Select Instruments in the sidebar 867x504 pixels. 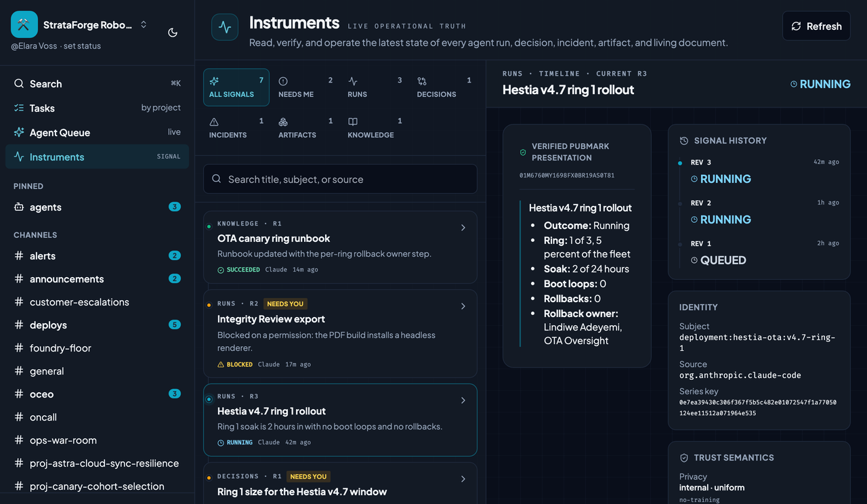point(97,157)
